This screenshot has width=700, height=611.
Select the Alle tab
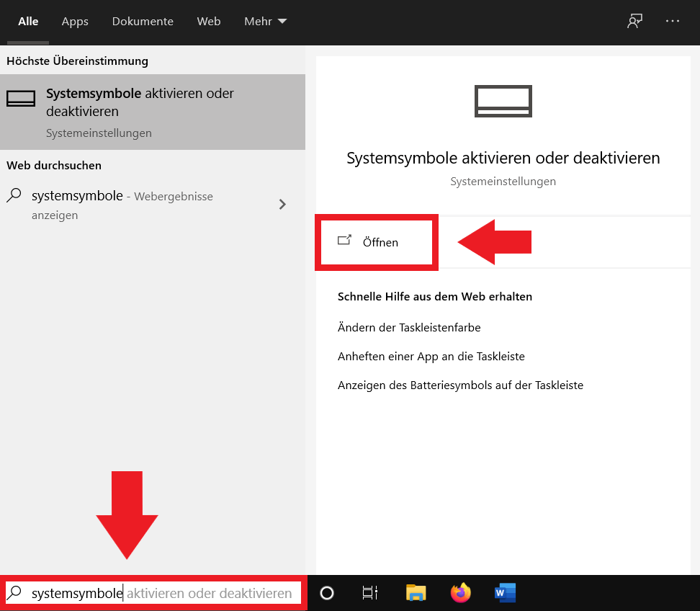[28, 22]
